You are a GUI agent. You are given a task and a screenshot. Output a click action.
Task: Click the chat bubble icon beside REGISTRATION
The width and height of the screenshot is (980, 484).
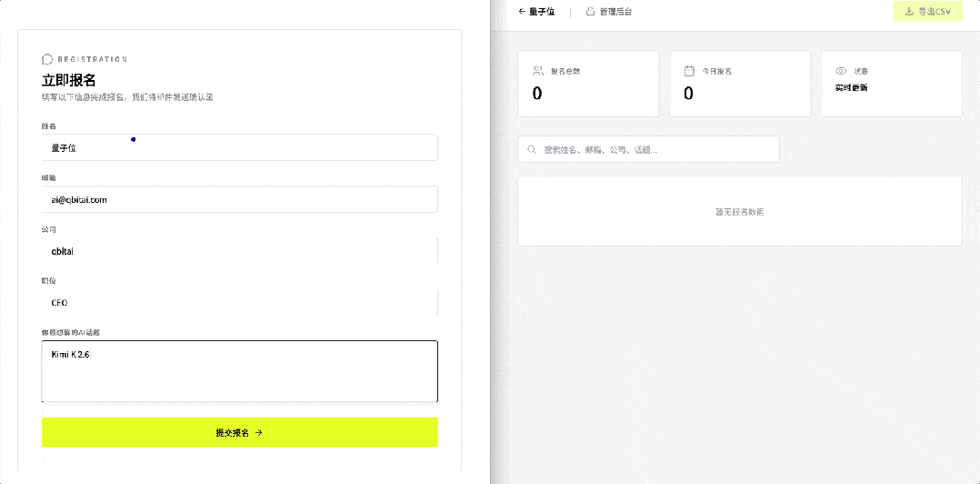[47, 59]
